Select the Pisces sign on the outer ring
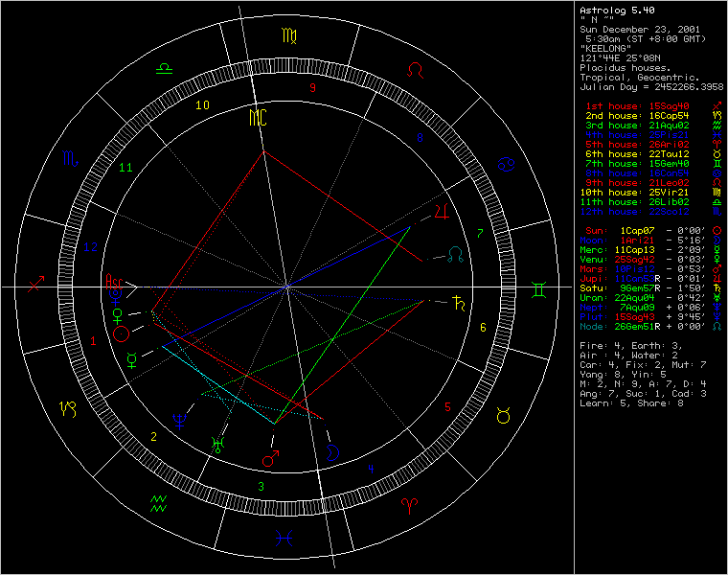Image resolution: width=728 pixels, height=575 pixels. pyautogui.click(x=284, y=538)
